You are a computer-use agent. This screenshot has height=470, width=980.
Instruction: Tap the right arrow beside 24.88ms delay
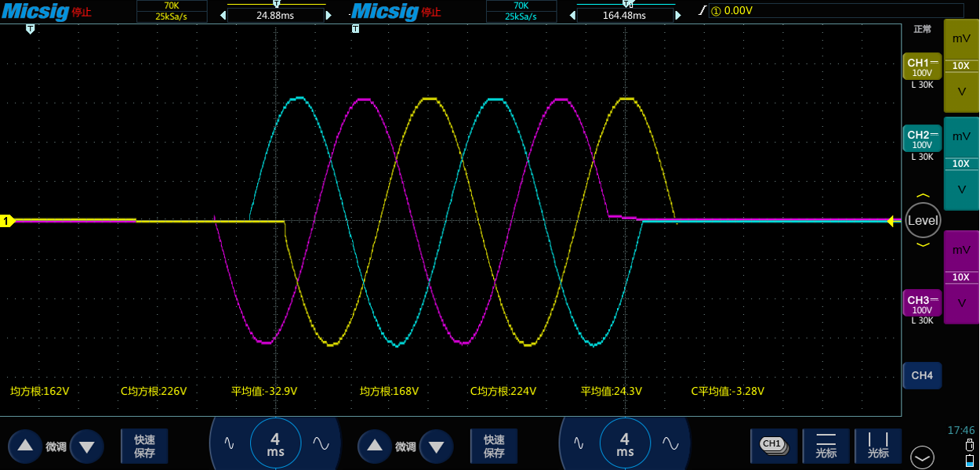[329, 15]
